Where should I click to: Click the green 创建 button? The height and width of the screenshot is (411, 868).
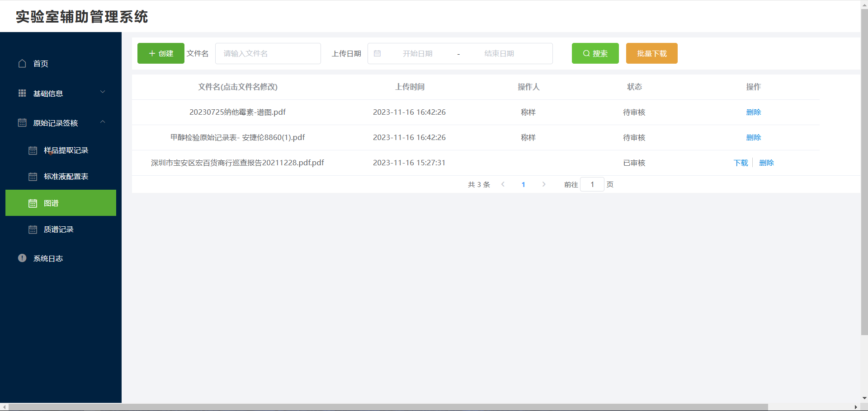pos(161,53)
